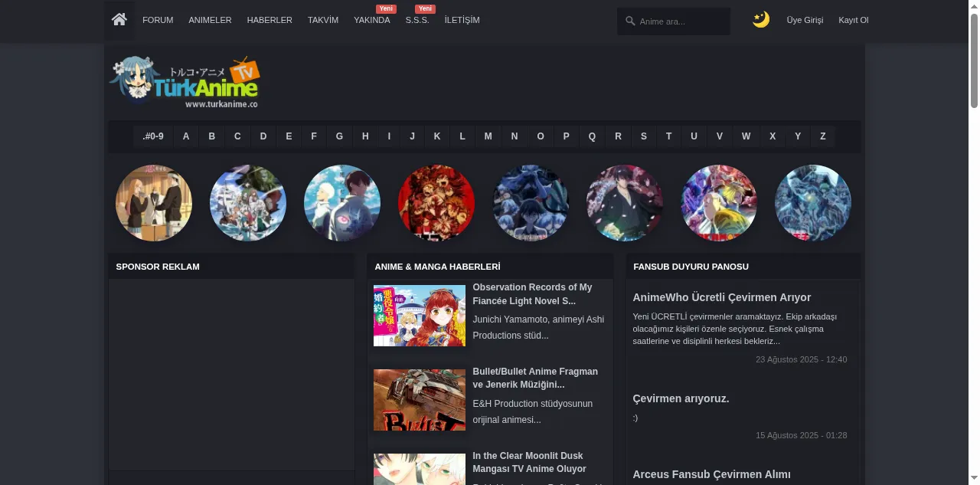
Task: Select letter S in alphabet filter
Action: [x=644, y=136]
